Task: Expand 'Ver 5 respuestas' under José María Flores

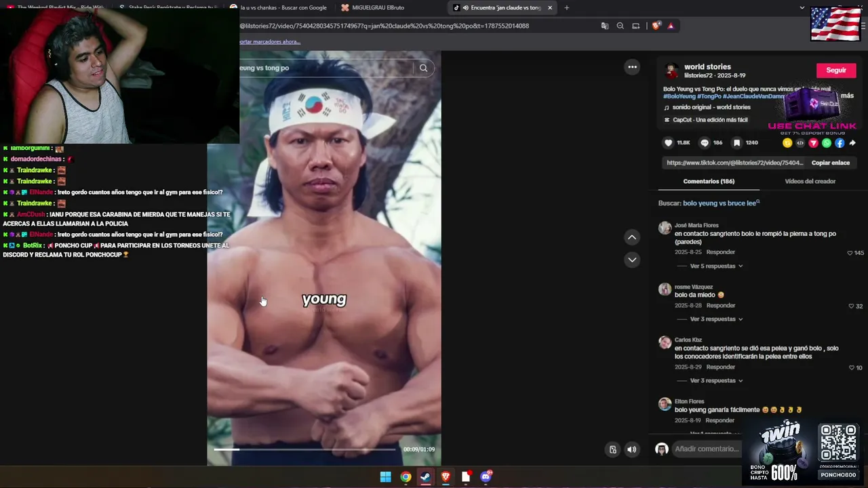Action: click(x=716, y=266)
